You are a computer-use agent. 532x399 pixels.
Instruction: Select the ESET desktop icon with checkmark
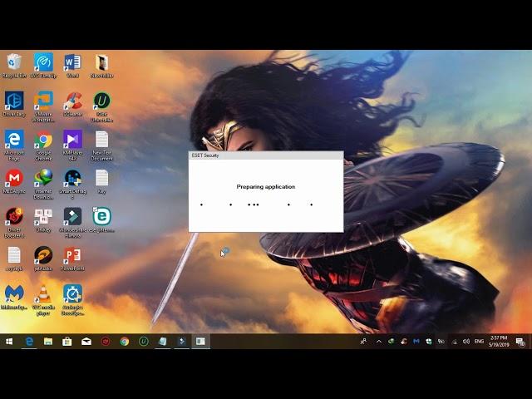pyautogui.click(x=101, y=219)
